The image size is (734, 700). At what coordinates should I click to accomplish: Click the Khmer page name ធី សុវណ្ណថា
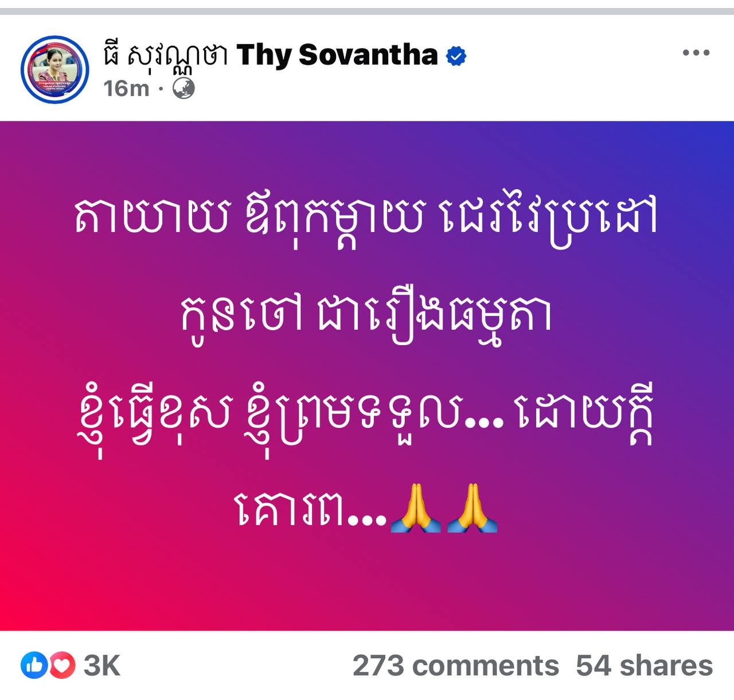pos(166,56)
